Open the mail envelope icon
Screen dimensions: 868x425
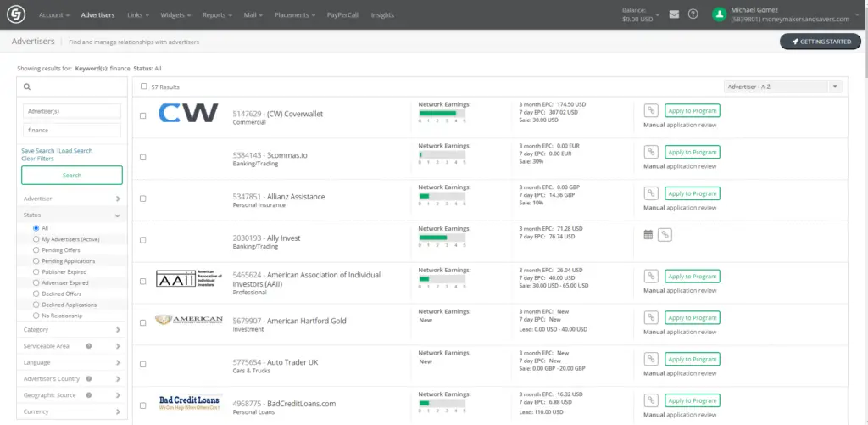click(674, 14)
